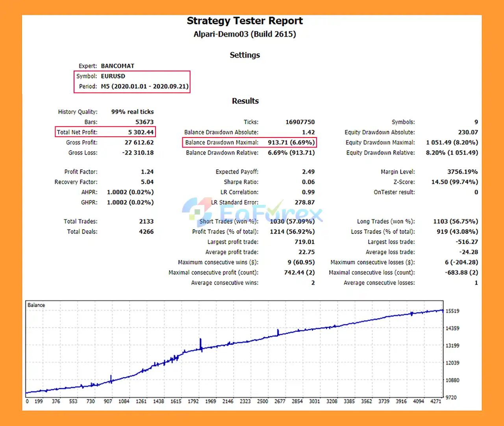Click the highlighted EURUSD symbol value
This screenshot has width=504, height=426.
113,76
